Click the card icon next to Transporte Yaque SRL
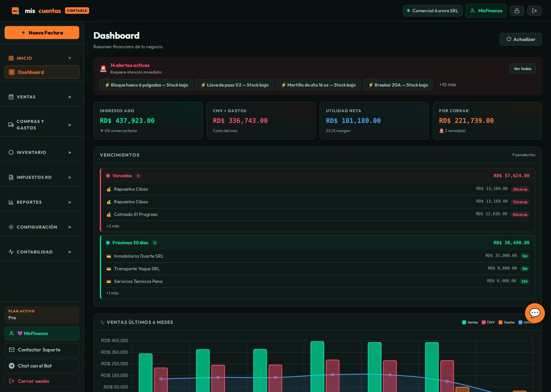 tap(108, 269)
